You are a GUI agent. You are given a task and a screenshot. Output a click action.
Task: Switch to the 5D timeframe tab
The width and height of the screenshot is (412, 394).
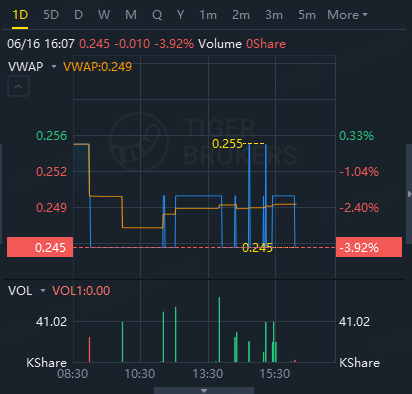tap(51, 15)
